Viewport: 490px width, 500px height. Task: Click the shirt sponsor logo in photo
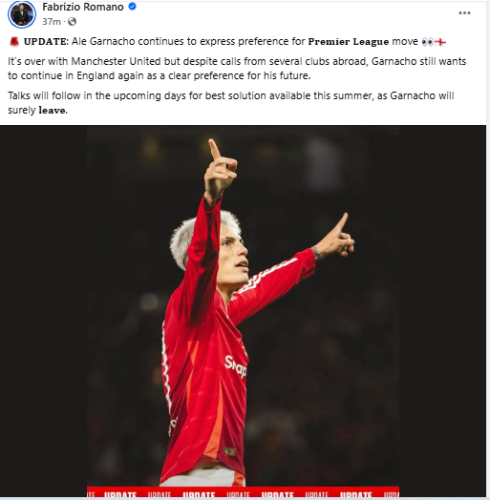pos(236,366)
